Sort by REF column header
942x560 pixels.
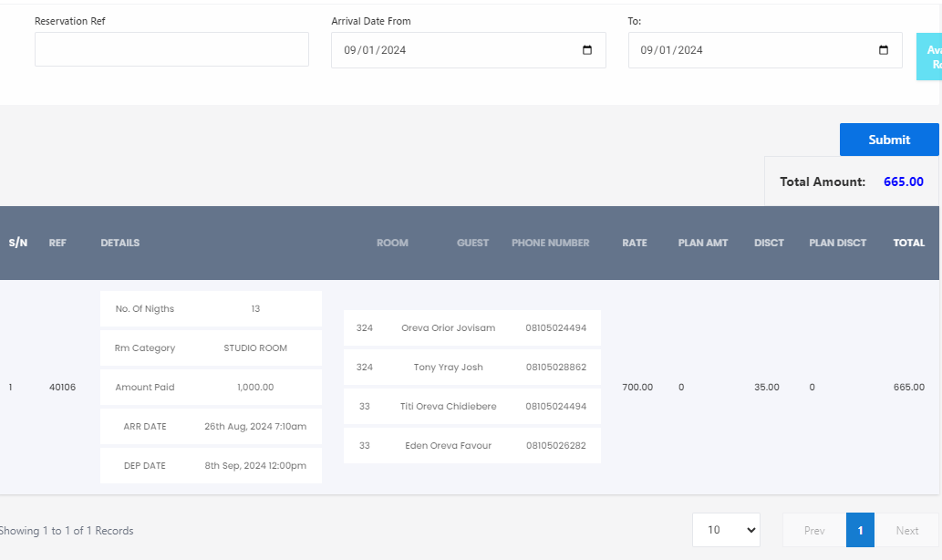coord(57,243)
